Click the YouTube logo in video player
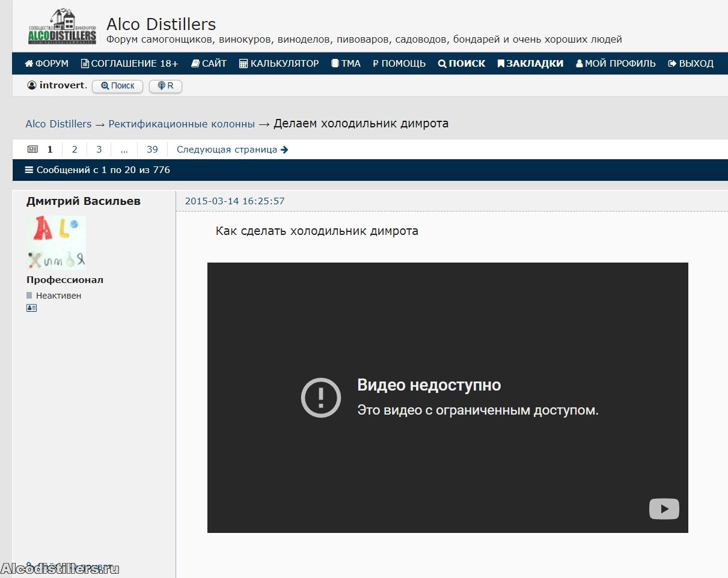 [x=664, y=510]
